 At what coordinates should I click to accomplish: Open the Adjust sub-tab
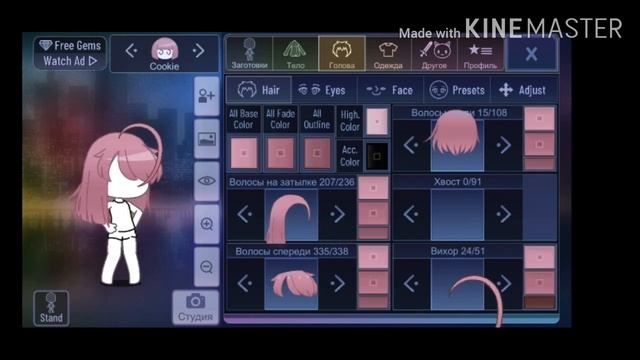click(x=523, y=90)
